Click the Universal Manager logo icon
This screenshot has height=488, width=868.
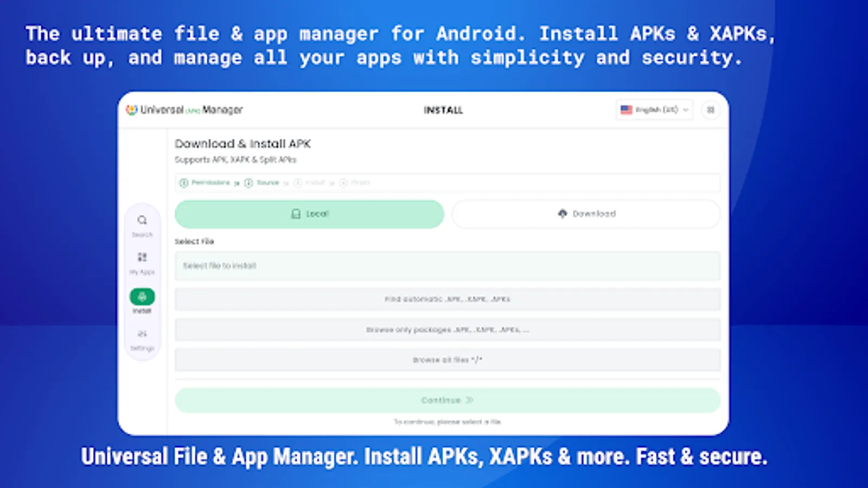pyautogui.click(x=132, y=110)
